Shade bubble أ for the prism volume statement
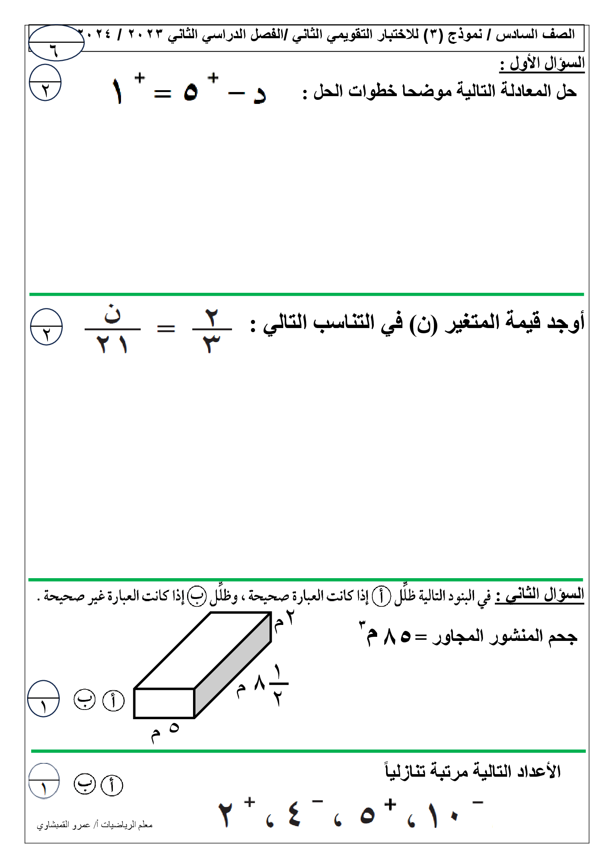The width and height of the screenshot is (614, 868). click(x=114, y=700)
